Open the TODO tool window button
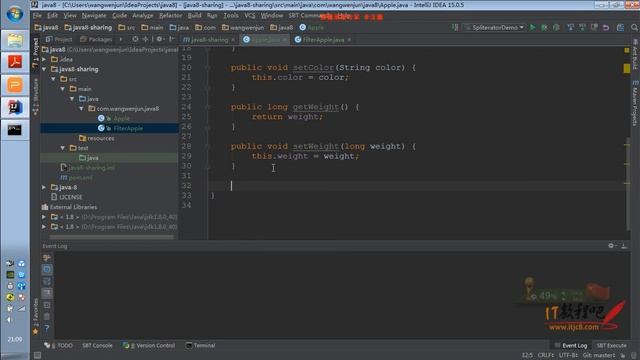Viewport: 640px width, 360px height. (59, 345)
